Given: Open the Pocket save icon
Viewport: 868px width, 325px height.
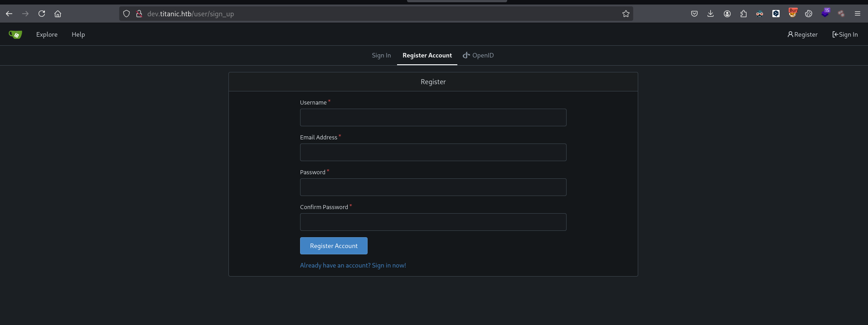Looking at the screenshot, I should [x=694, y=14].
